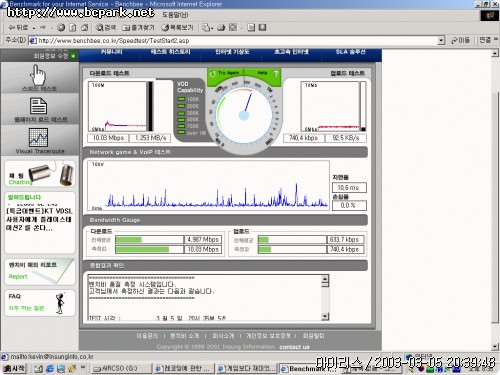Screen dimensions: 500x375
Task: Open the 시작 Start button
Action: 14,368
